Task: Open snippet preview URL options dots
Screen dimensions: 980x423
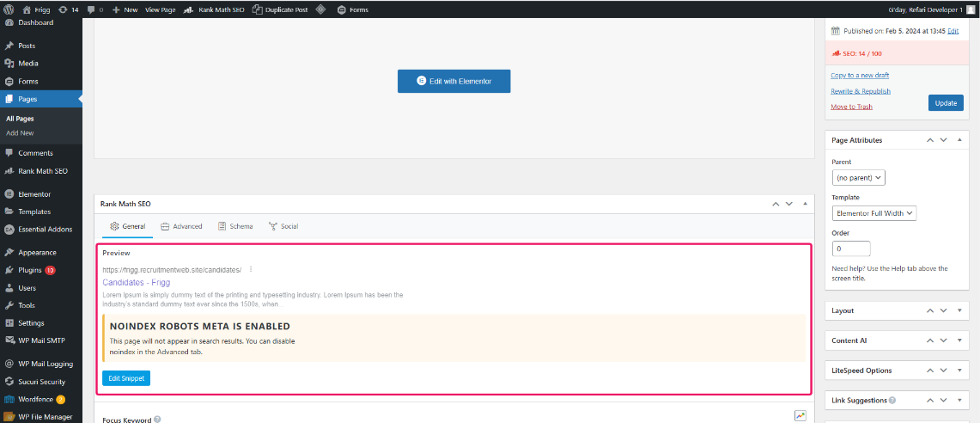Action: click(x=251, y=270)
